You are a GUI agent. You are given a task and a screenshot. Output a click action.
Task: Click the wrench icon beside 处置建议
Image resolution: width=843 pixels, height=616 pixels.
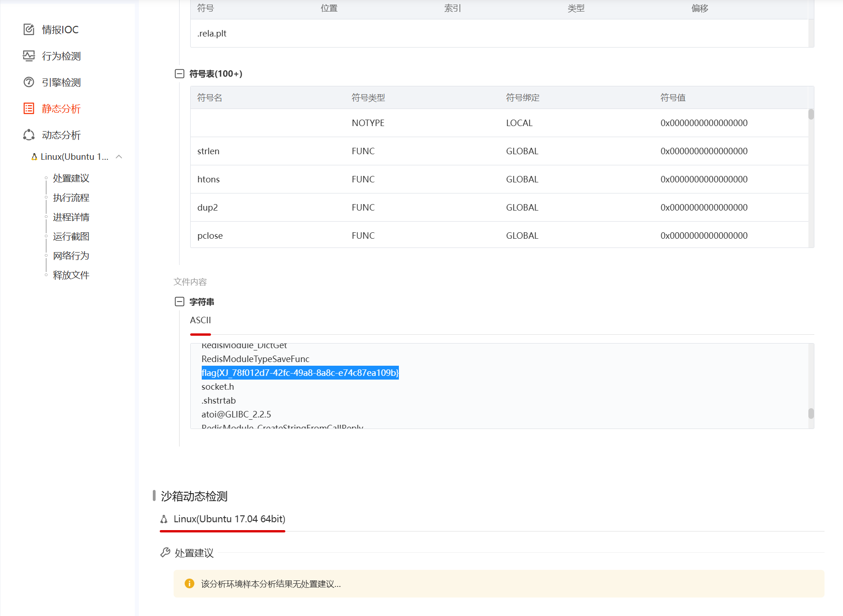(165, 552)
